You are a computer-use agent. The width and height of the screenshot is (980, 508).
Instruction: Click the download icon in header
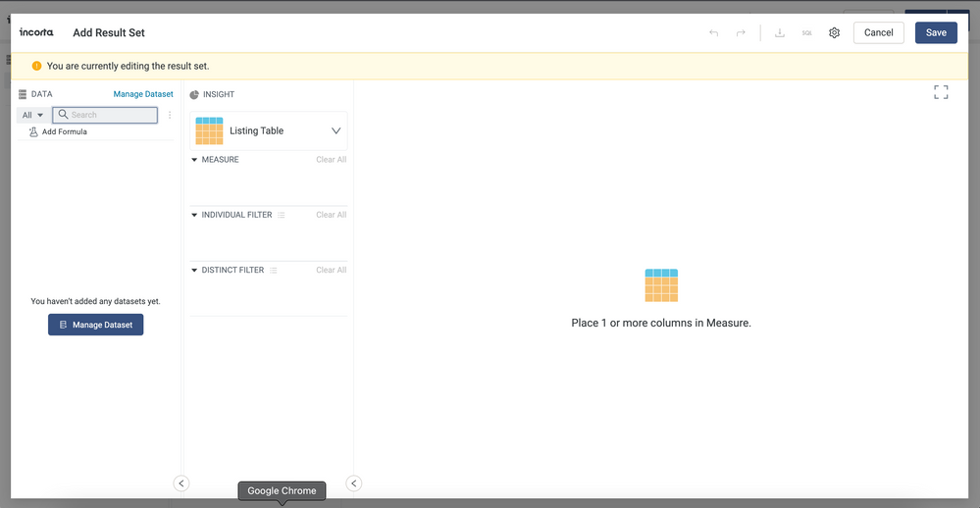pyautogui.click(x=780, y=33)
